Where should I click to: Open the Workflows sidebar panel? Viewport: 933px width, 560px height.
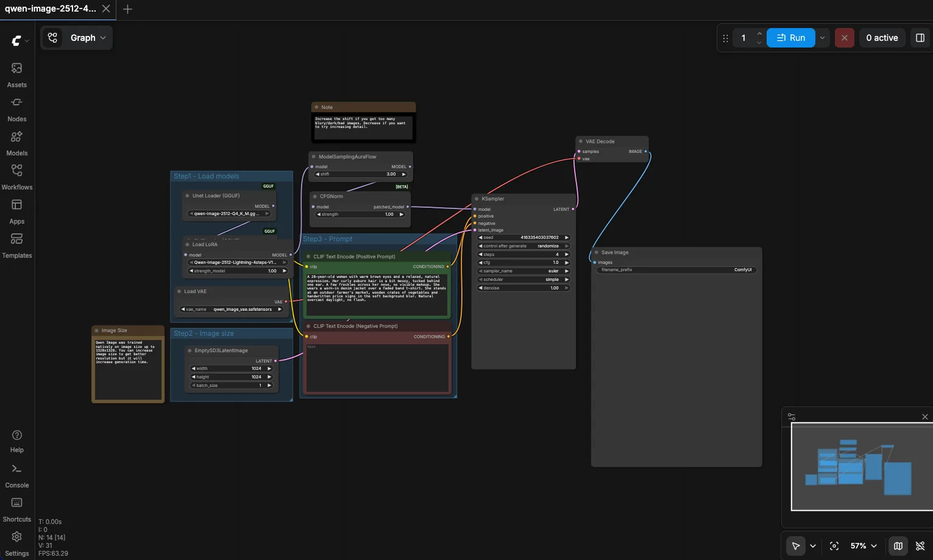tap(17, 177)
